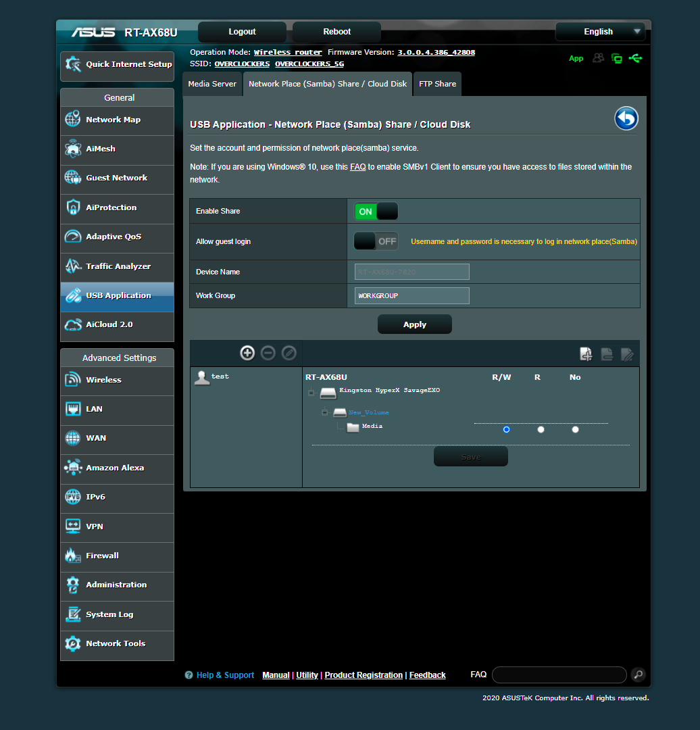The width and height of the screenshot is (700, 730).
Task: Open the Manual link in footer
Action: (276, 675)
